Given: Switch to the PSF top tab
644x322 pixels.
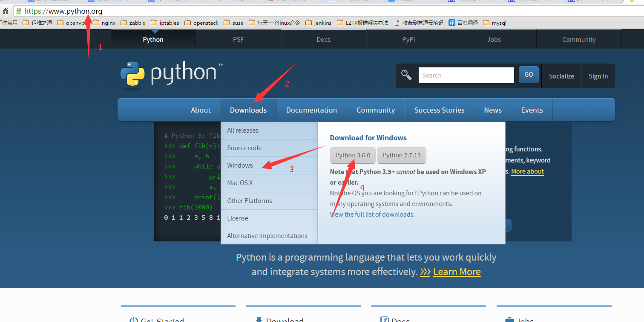Looking at the screenshot, I should tap(239, 39).
